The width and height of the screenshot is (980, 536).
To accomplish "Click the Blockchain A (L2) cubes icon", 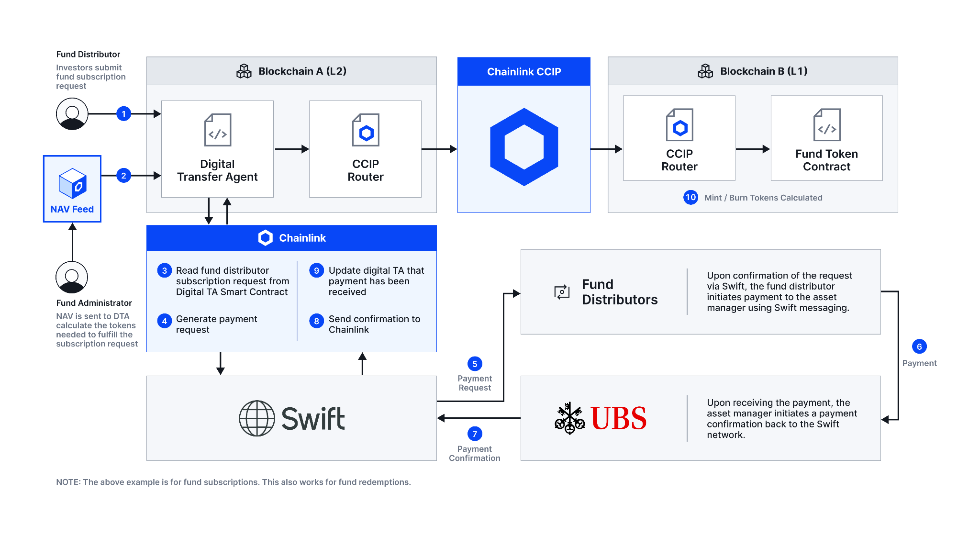I will pyautogui.click(x=244, y=71).
